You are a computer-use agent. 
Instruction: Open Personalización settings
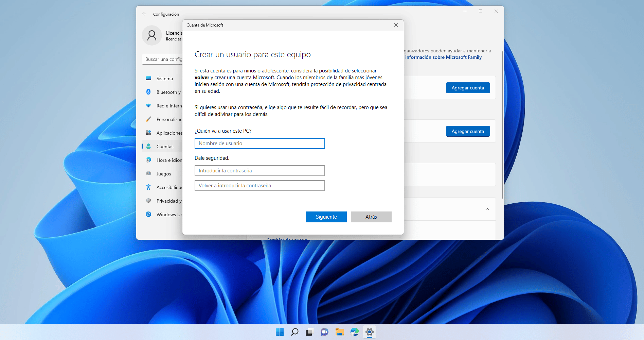pyautogui.click(x=148, y=119)
